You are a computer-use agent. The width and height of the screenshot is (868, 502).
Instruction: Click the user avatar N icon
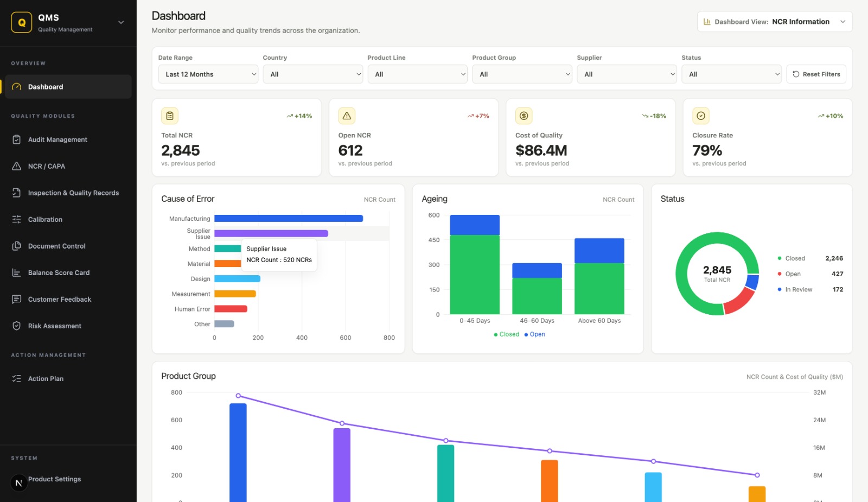coord(19,482)
